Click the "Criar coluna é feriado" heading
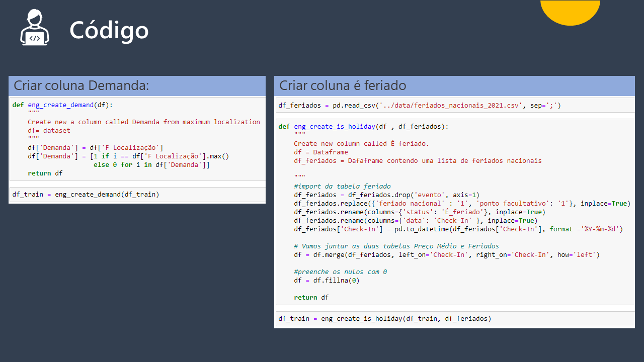This screenshot has height=362, width=644. pos(343,85)
